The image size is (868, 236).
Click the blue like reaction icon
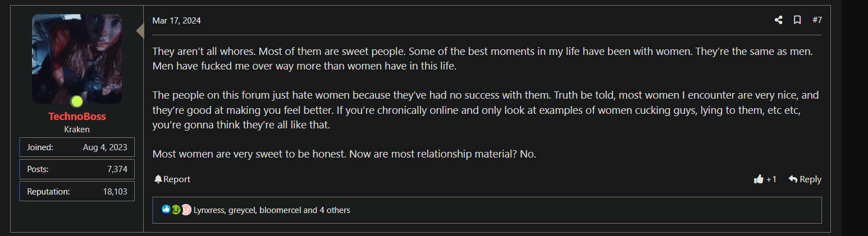[166, 210]
